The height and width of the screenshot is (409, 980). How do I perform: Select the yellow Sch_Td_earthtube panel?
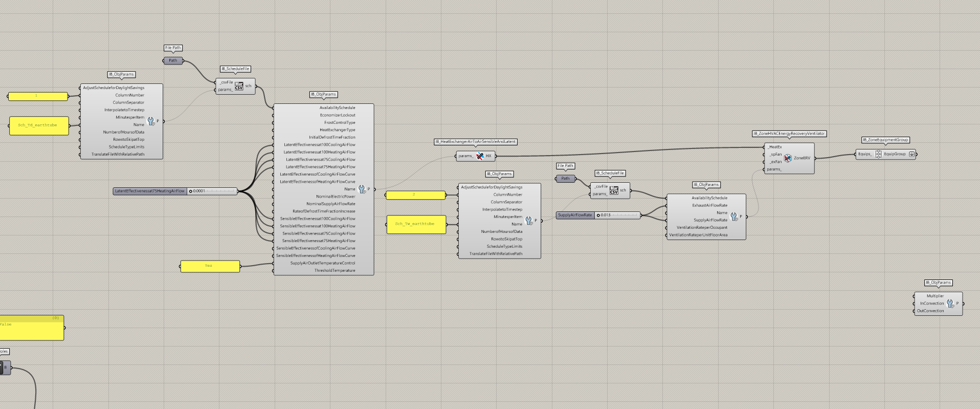[x=39, y=125]
